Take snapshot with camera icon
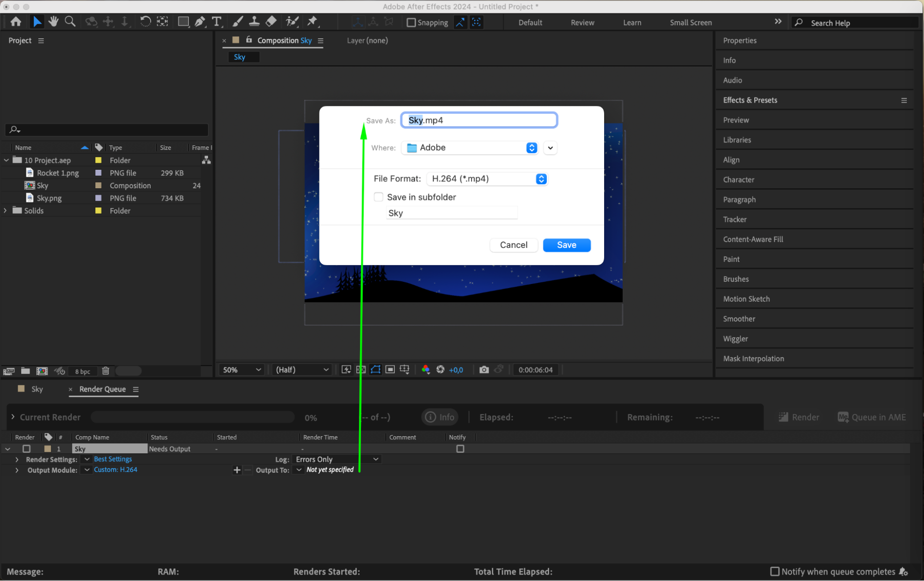This screenshot has height=581, width=924. tap(483, 370)
